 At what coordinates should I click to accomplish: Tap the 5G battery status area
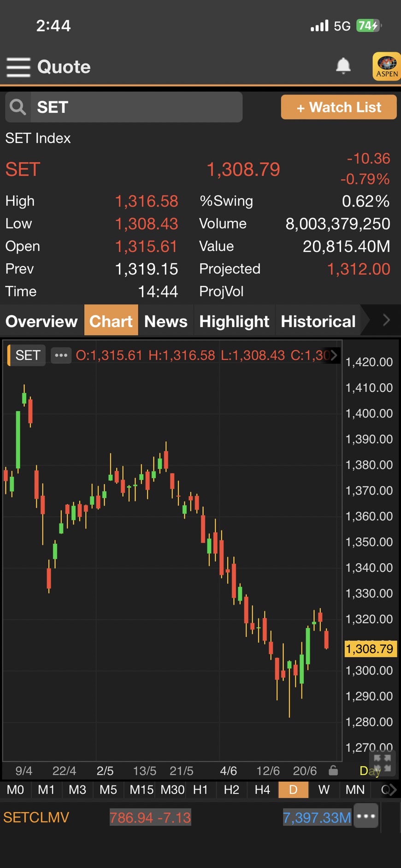point(346,26)
